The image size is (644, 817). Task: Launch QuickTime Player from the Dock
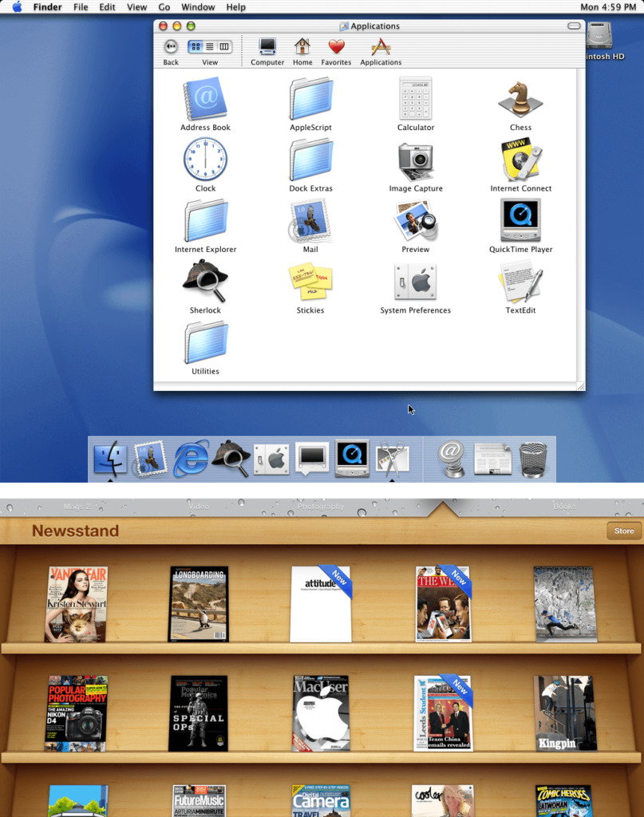(352, 459)
